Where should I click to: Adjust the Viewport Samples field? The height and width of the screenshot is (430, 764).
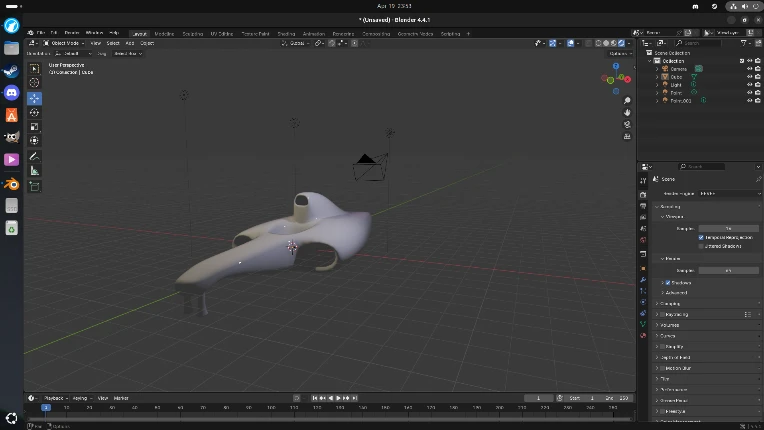(729, 228)
